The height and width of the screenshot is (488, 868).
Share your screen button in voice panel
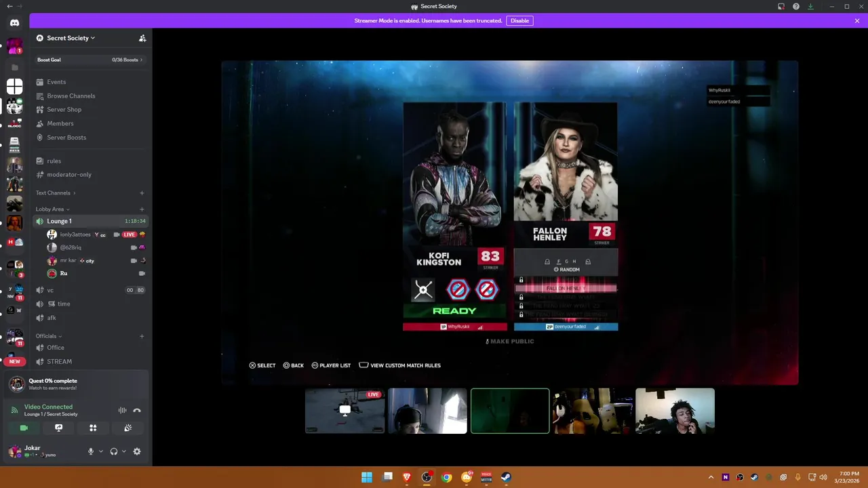click(58, 428)
